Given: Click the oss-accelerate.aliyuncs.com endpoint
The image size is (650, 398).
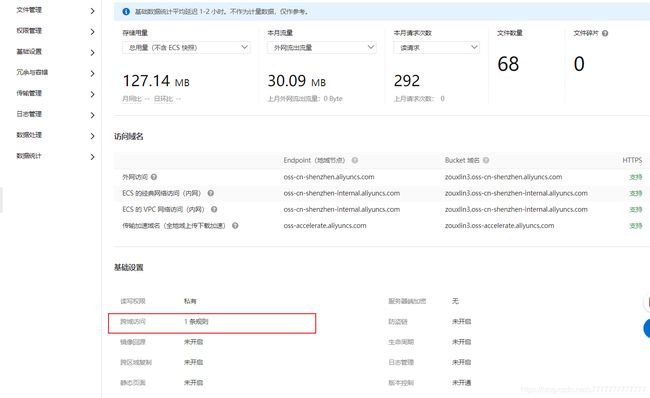Looking at the screenshot, I should click(325, 226).
